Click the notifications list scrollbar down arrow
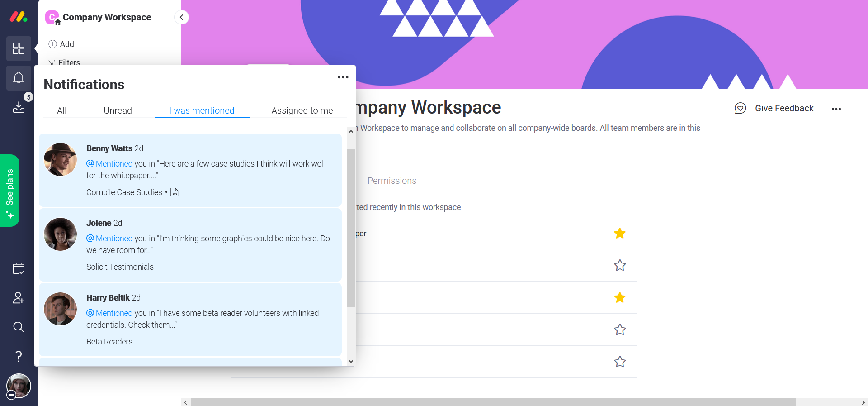Viewport: 868px width, 406px height. 351,361
